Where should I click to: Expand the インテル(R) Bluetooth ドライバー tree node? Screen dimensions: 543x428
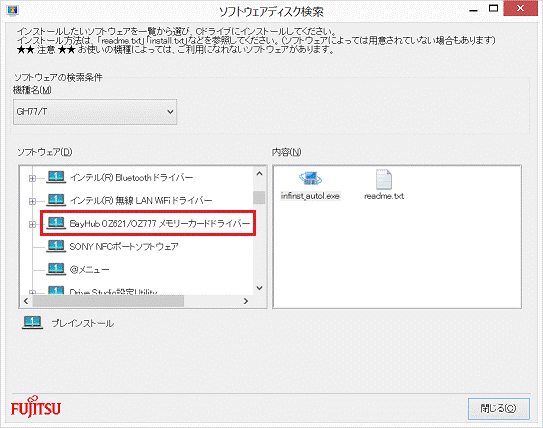pos(32,178)
